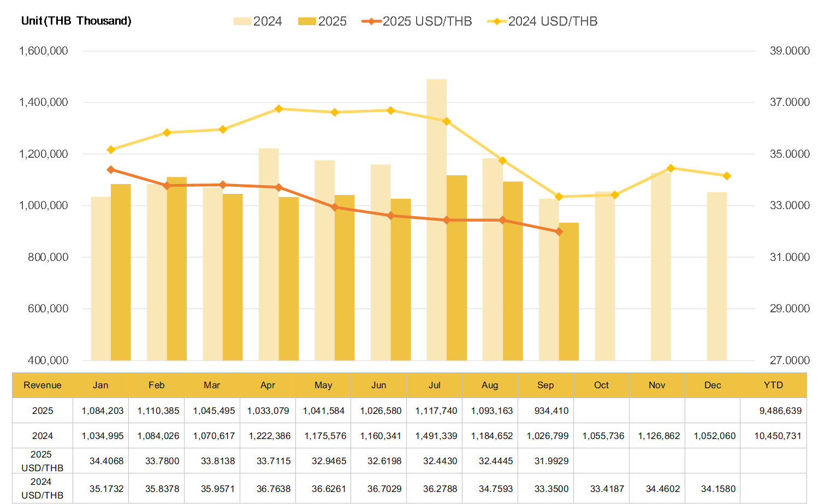
Task: Select the 2024 USD/THB legend marker
Action: click(x=497, y=21)
